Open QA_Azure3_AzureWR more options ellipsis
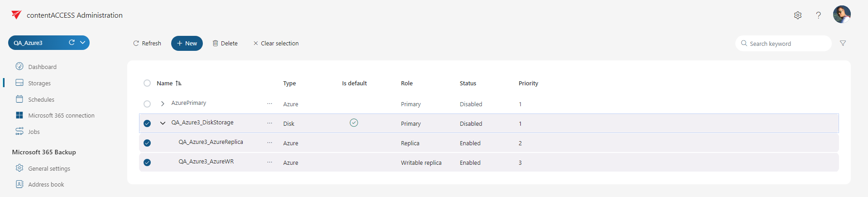868x197 pixels. (270, 162)
